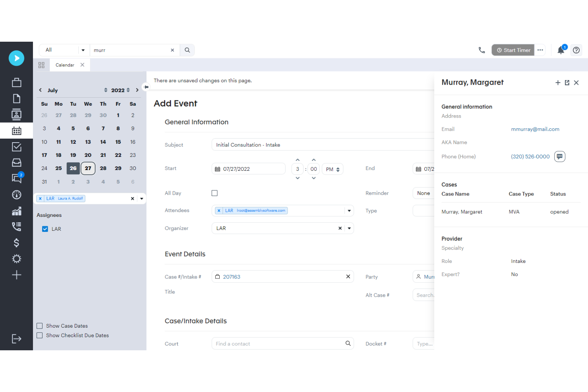588x392 pixels.
Task: Call the (320) 526-0000 phone link
Action: pyautogui.click(x=530, y=156)
